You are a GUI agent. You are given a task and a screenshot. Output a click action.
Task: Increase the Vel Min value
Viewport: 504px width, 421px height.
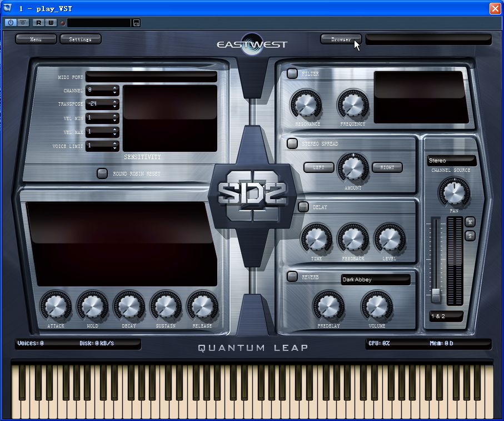115,116
